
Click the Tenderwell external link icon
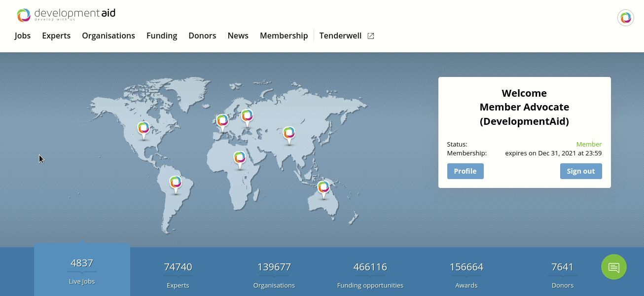coord(371,36)
